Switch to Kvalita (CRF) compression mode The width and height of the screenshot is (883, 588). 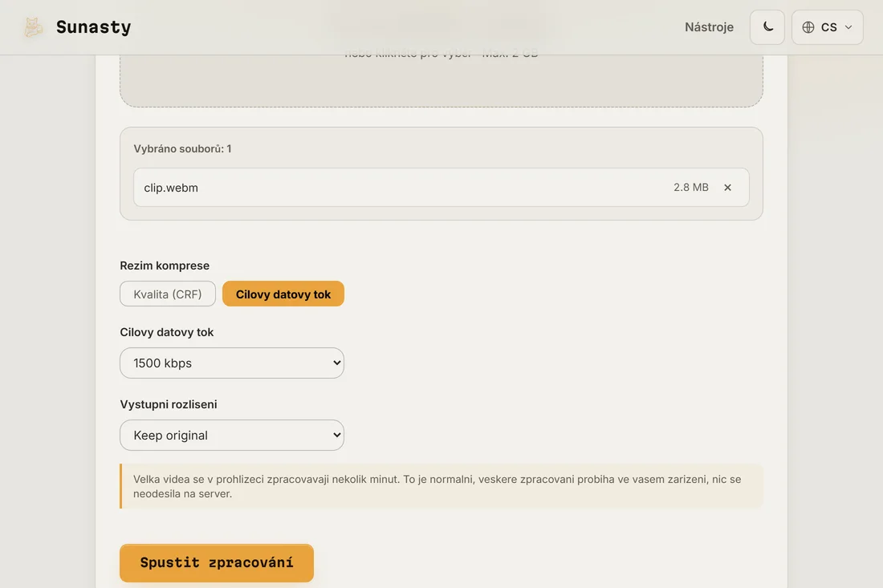point(168,294)
